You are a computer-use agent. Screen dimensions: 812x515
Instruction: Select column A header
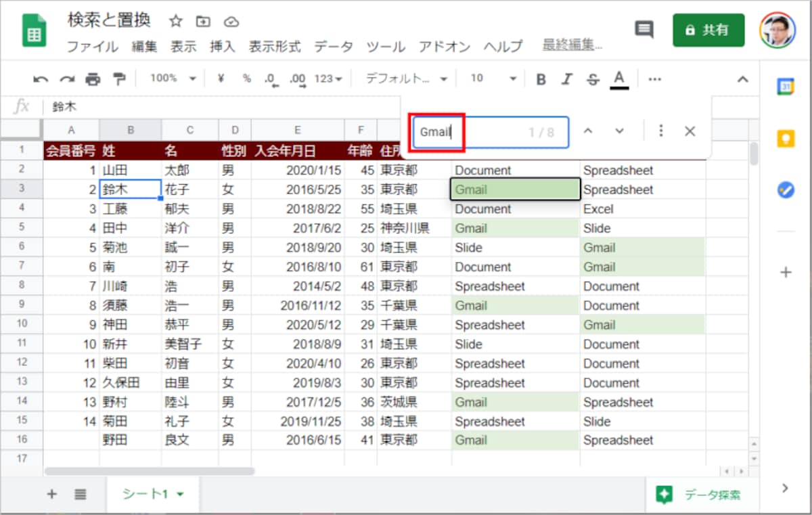71,130
